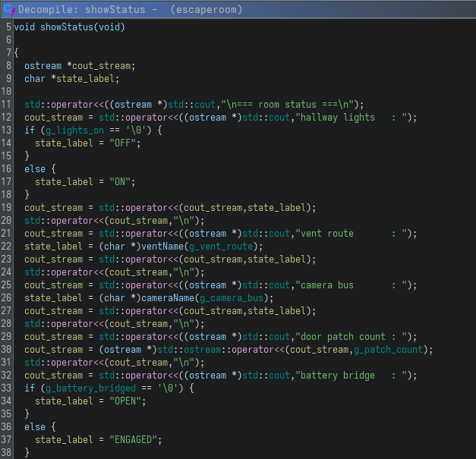Click 'else' keyword on line 36
The width and height of the screenshot is (476, 459).
point(35,427)
